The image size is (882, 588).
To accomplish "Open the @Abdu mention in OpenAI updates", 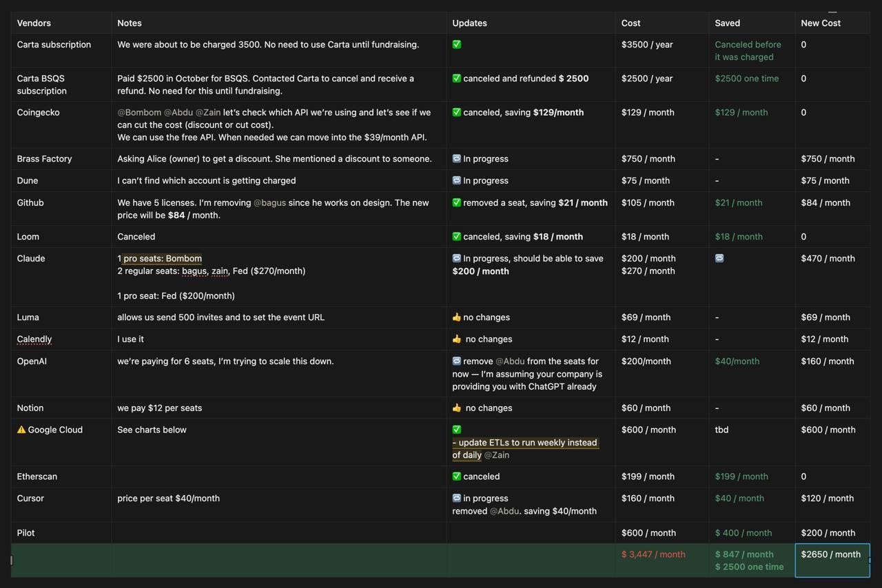I will (510, 361).
